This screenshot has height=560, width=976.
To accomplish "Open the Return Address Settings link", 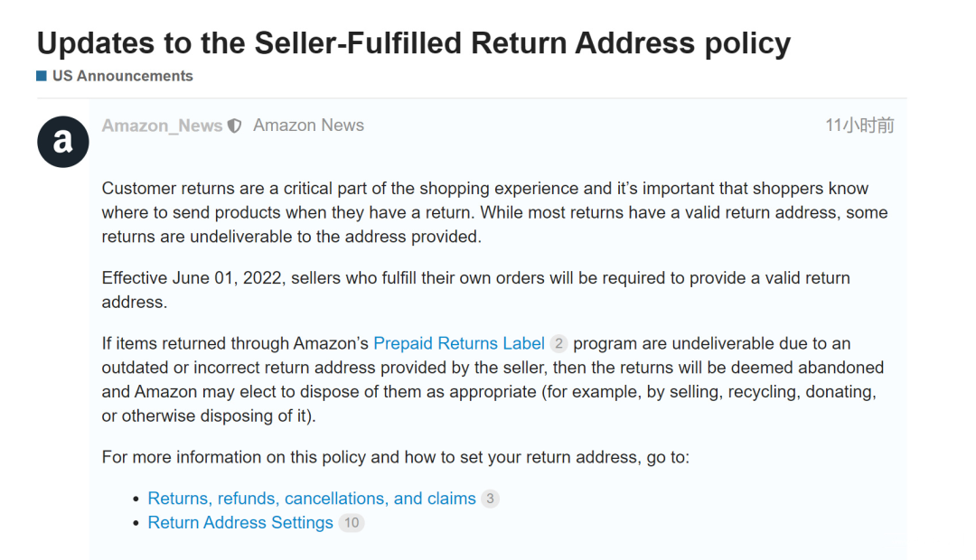I will point(240,523).
